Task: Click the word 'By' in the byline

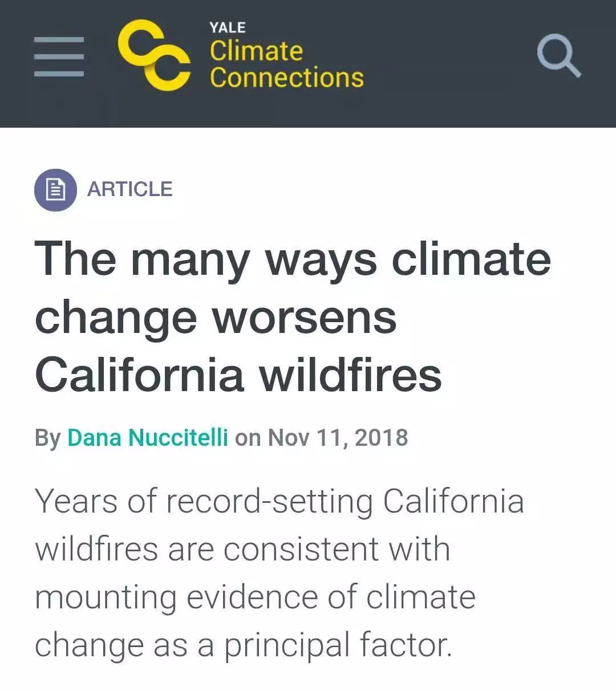Action: coord(47,438)
